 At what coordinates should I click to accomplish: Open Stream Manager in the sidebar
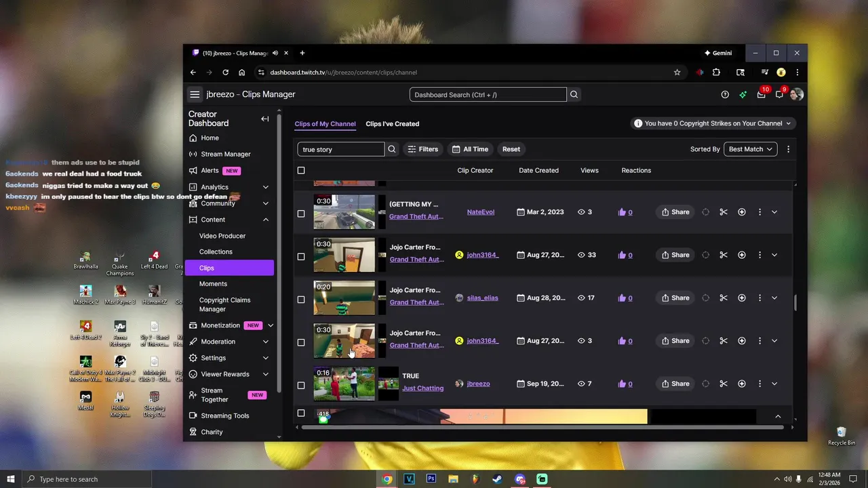pyautogui.click(x=226, y=154)
